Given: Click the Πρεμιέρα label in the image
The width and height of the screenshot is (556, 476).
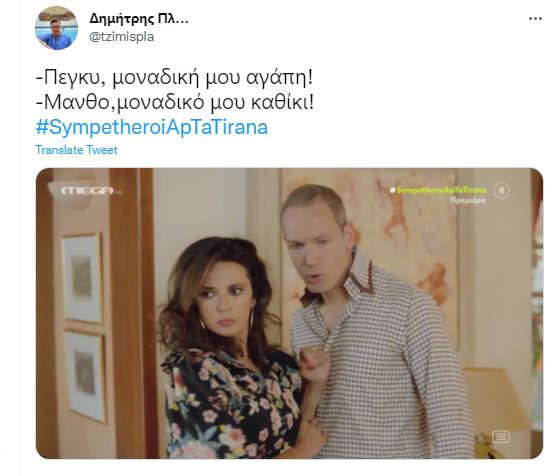Looking at the screenshot, I should 468,200.
